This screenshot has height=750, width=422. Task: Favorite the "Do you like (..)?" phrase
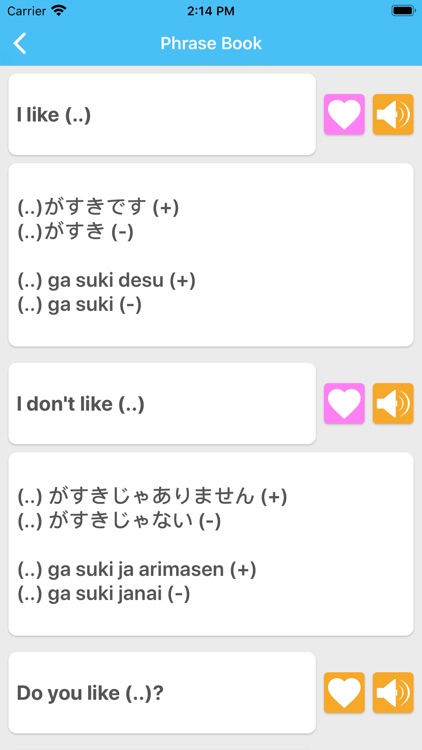point(344,693)
